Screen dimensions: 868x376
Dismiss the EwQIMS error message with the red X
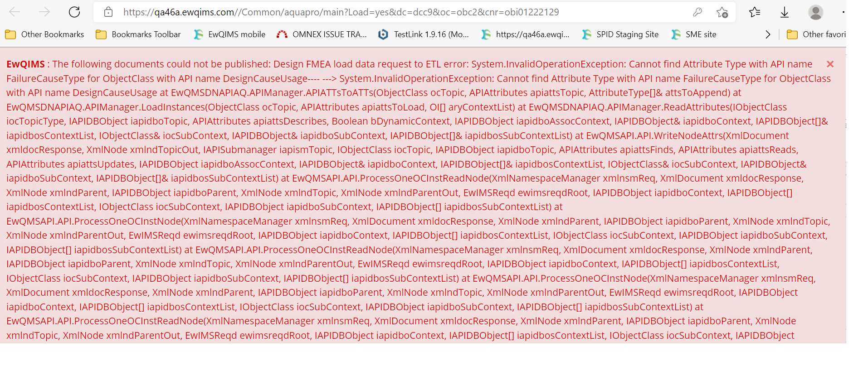tap(830, 64)
